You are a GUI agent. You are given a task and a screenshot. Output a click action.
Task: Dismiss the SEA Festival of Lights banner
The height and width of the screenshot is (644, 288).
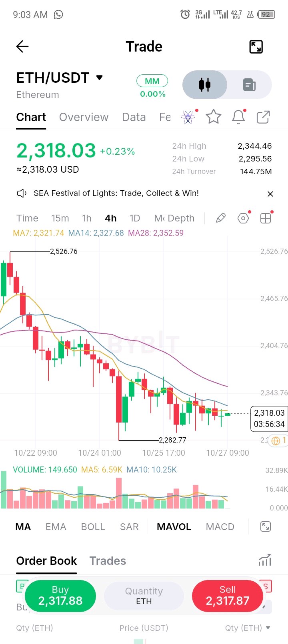point(270,194)
